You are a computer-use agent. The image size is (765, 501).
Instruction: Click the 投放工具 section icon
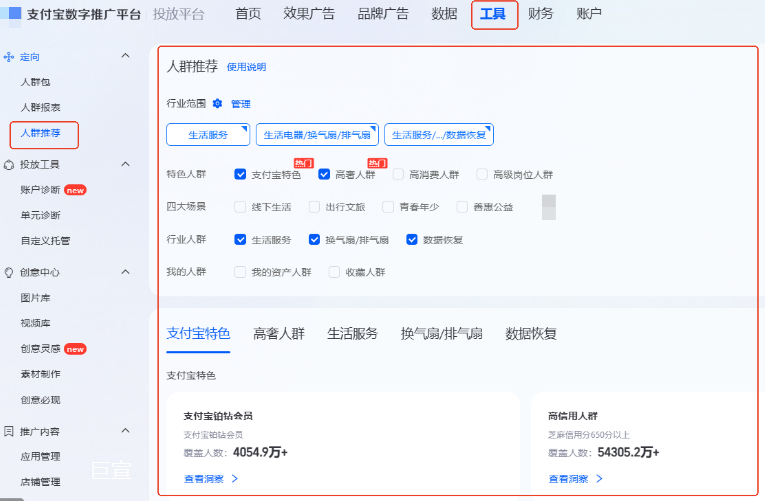tap(9, 165)
